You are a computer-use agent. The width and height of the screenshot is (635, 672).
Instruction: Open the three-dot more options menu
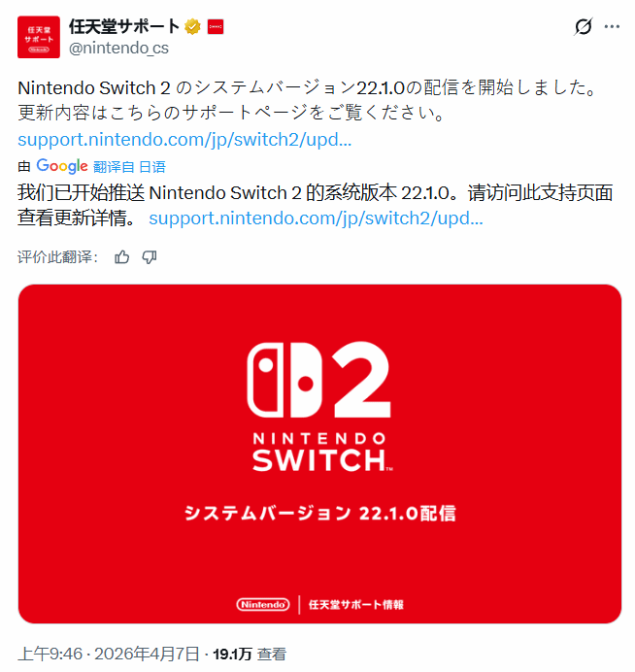point(612,26)
